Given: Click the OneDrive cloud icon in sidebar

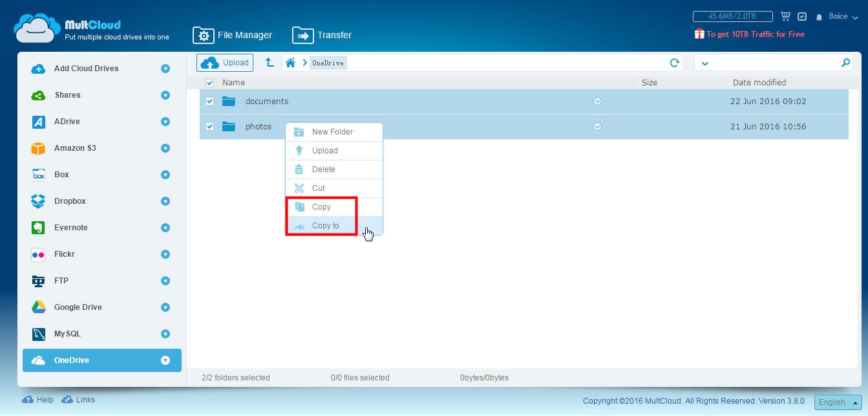Looking at the screenshot, I should [38, 360].
